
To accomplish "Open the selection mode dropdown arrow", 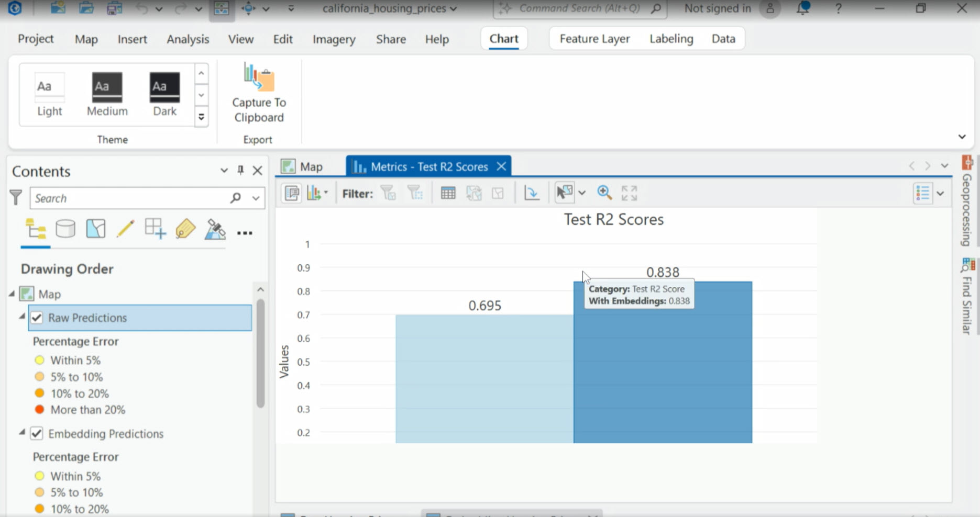I will [582, 193].
